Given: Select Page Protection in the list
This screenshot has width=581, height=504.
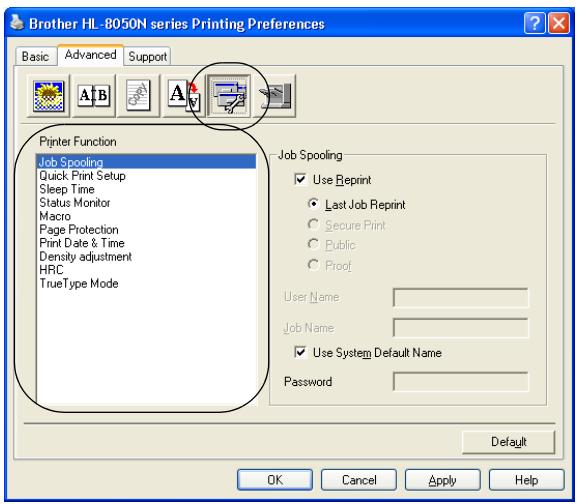Looking at the screenshot, I should click(146, 229).
